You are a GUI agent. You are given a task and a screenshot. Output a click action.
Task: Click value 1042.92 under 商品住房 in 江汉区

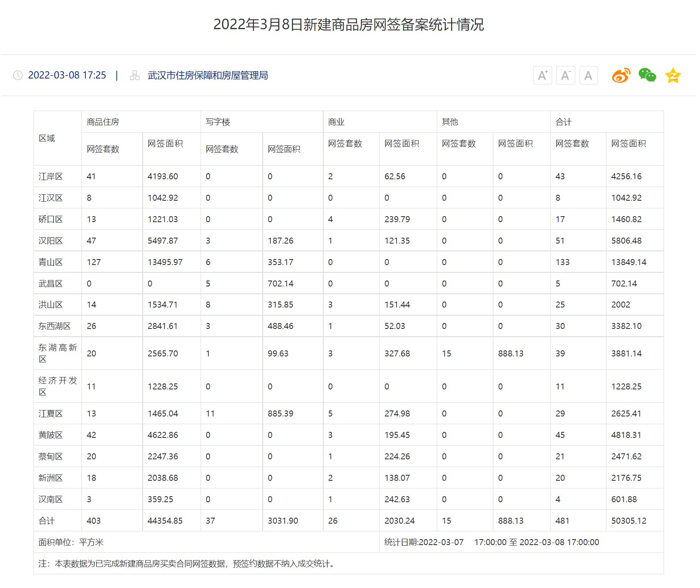163,198
